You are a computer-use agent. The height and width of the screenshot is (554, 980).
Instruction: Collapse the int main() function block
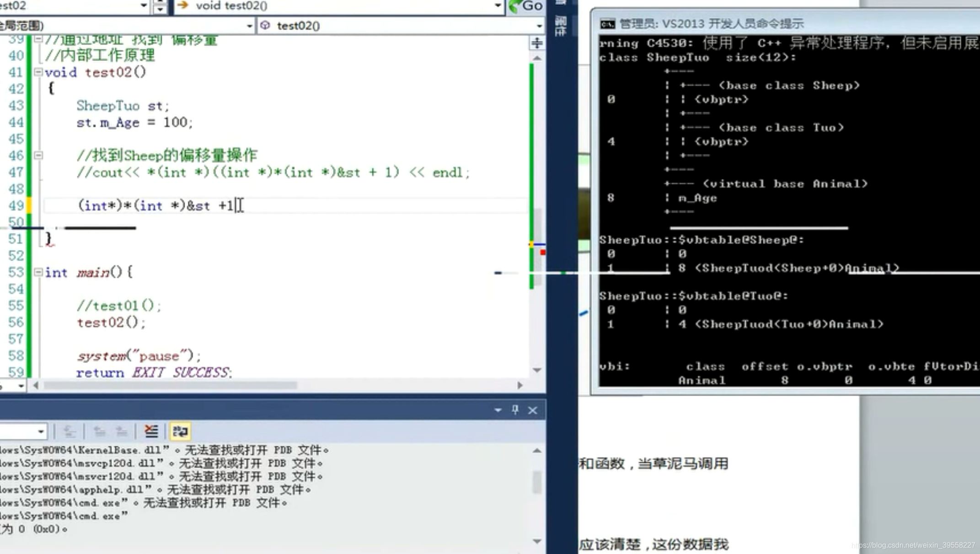point(38,272)
